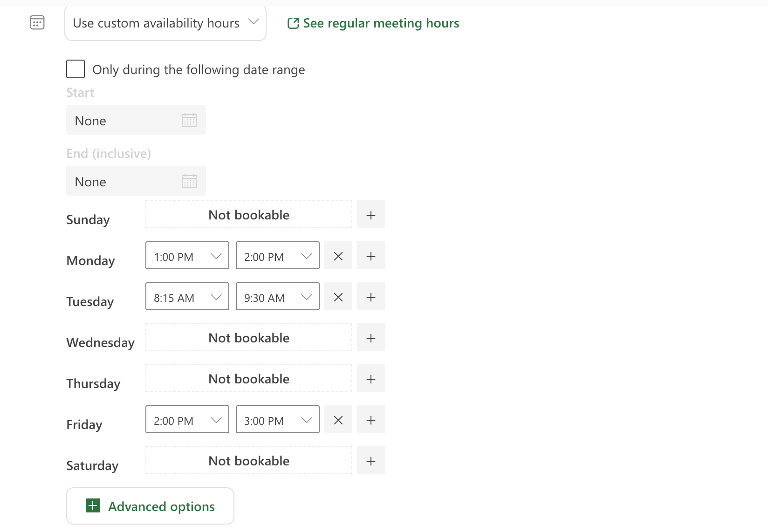Add another time slot on Tuesday
The width and height of the screenshot is (768, 532).
371,297
